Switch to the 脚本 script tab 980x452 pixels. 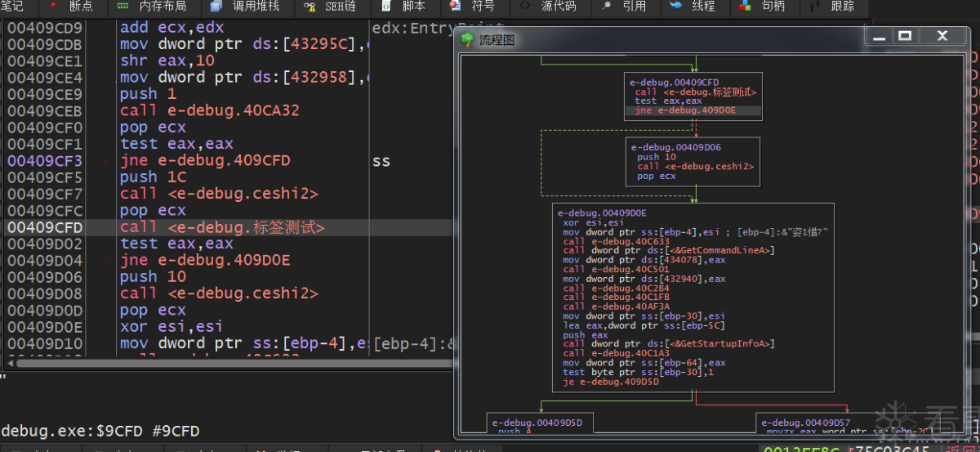pos(406,6)
